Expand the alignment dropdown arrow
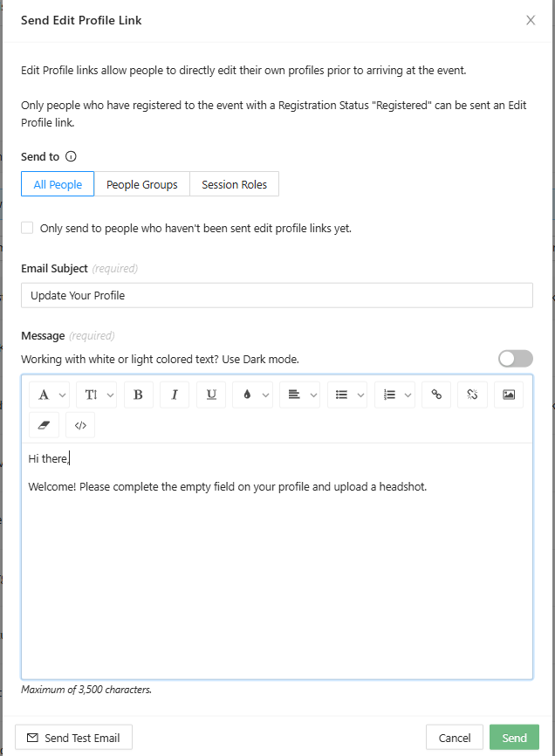The image size is (555, 756). point(313,395)
